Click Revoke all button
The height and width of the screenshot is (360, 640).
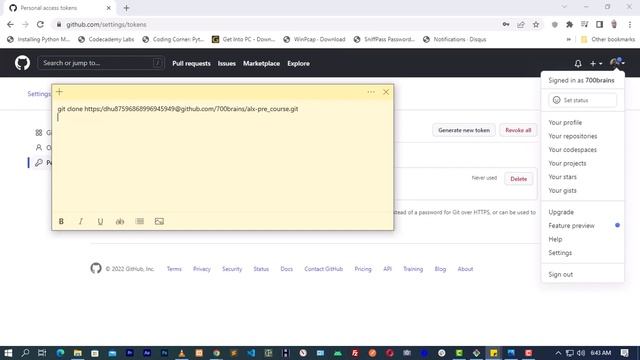[518, 130]
